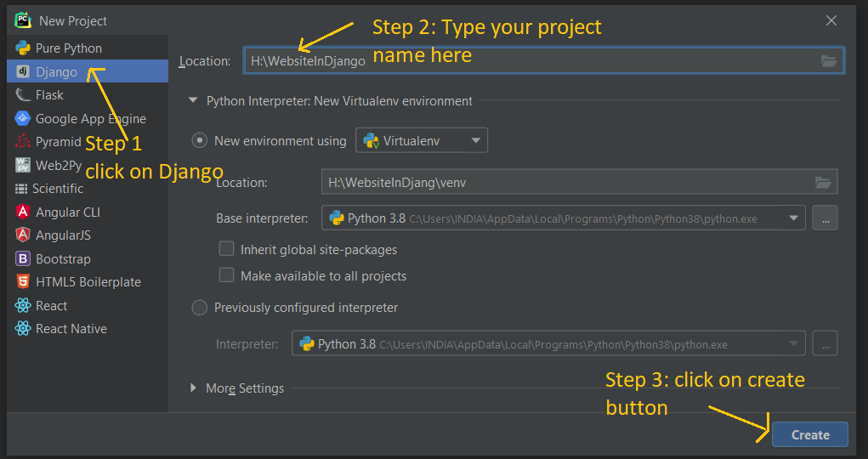Collapse the Python Interpreter section
Image resolution: width=868 pixels, height=459 pixels.
click(194, 101)
